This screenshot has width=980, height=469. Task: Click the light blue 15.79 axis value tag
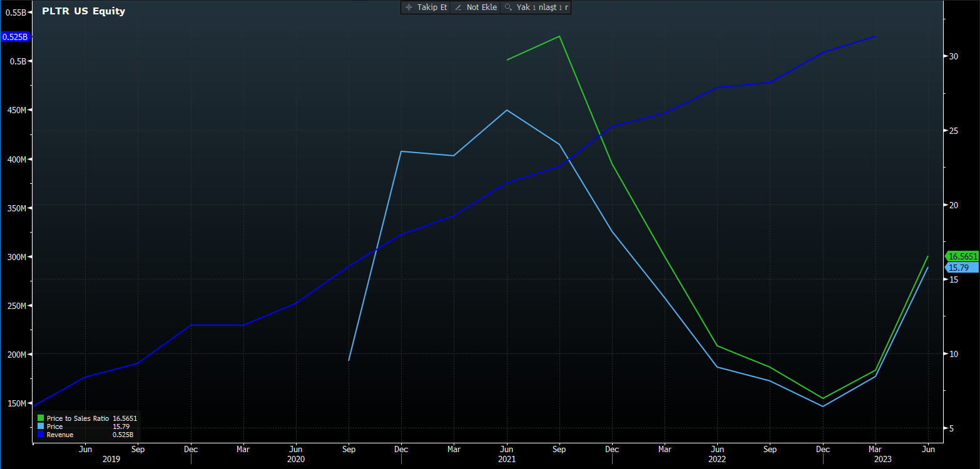click(961, 268)
